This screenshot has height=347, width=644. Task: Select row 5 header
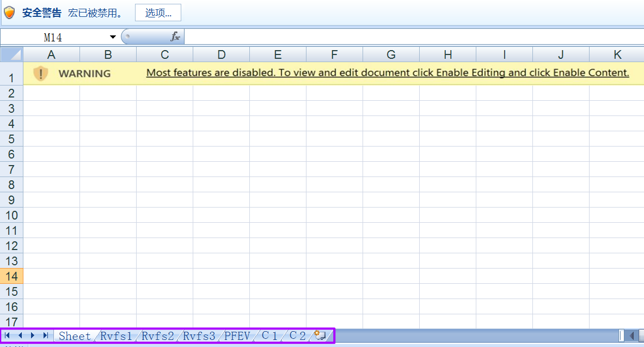(11, 139)
